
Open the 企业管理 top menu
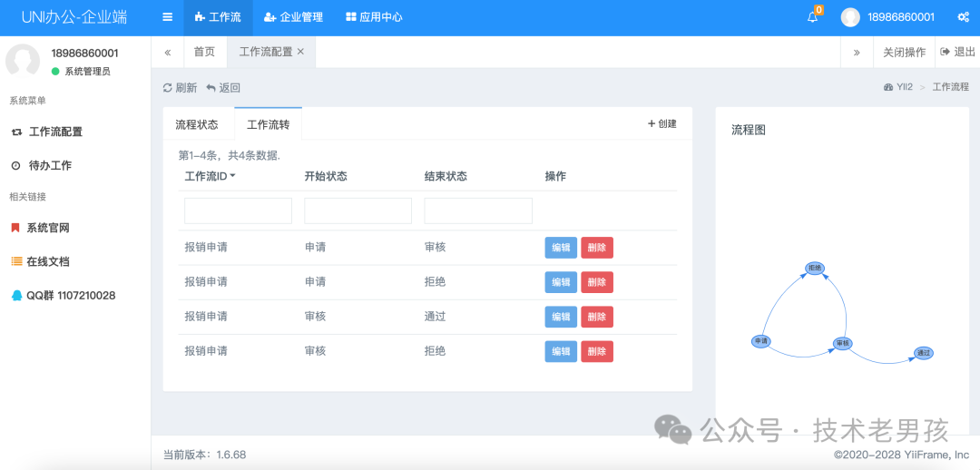293,17
